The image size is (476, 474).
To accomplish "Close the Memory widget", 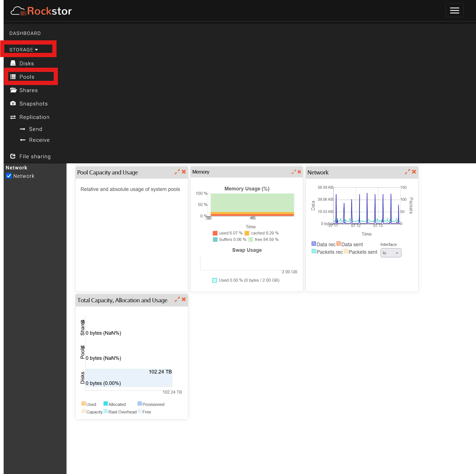I will pyautogui.click(x=299, y=172).
